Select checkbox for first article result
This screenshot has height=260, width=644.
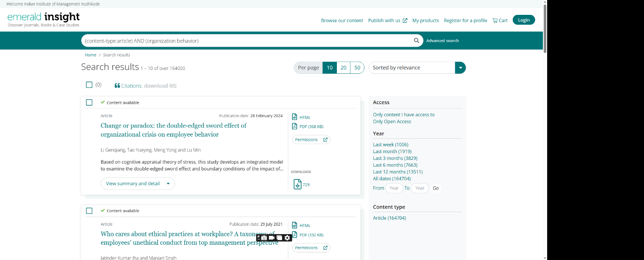(x=89, y=102)
